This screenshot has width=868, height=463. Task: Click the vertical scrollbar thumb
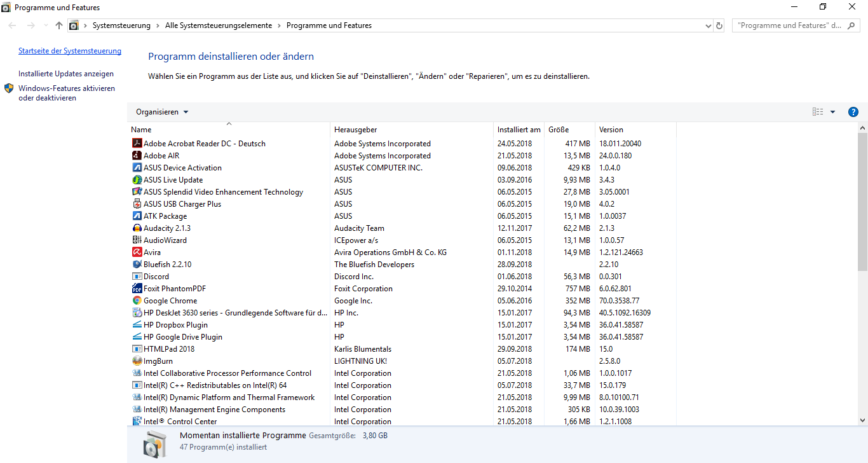[862, 202]
